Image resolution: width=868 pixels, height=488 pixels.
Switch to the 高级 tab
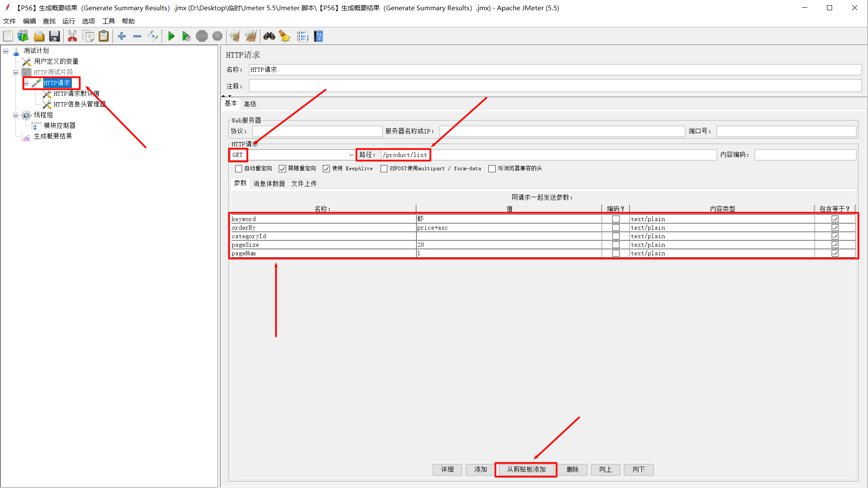pos(250,104)
